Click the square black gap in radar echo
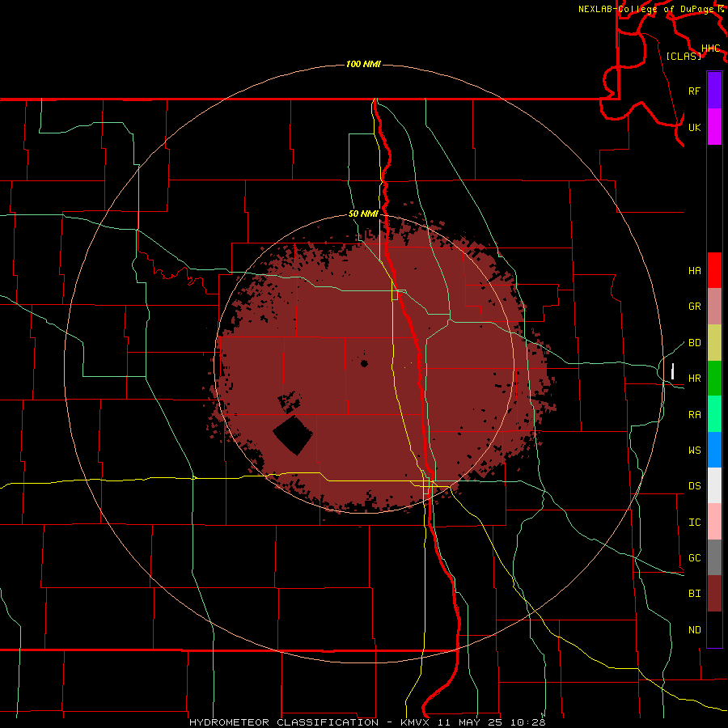Image resolution: width=728 pixels, height=728 pixels. point(293,435)
